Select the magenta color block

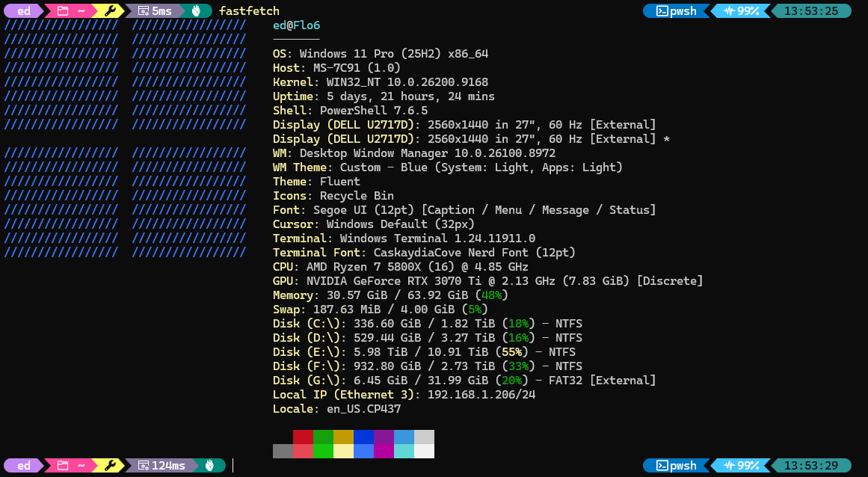pyautogui.click(x=384, y=451)
